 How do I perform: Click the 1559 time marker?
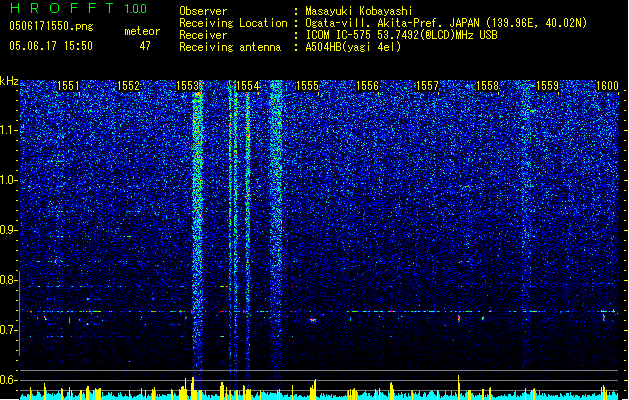click(548, 86)
